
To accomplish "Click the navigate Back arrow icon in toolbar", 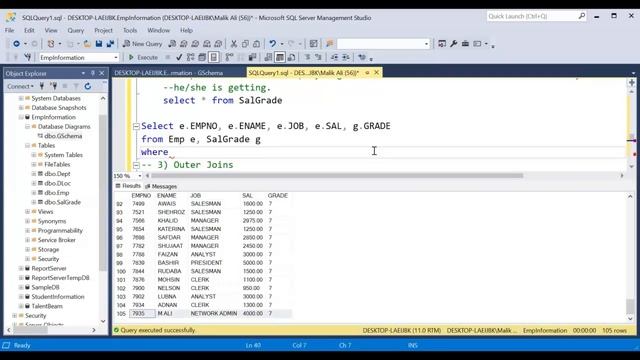I will coord(16,44).
